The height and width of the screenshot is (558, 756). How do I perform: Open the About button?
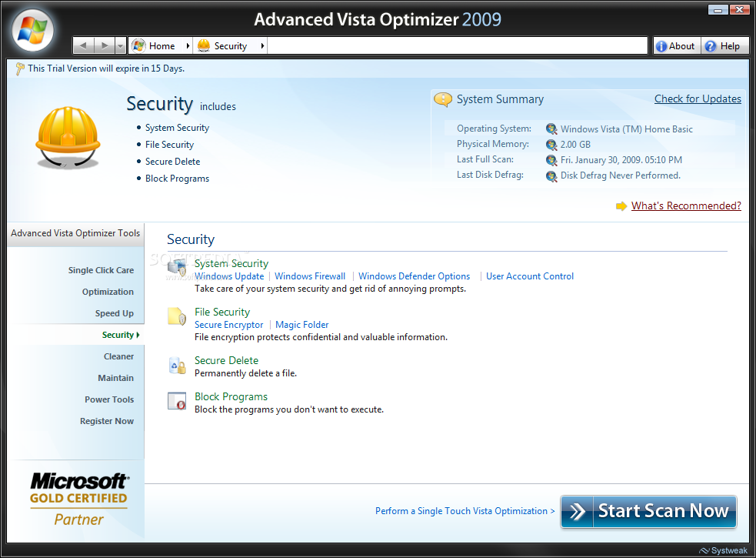coord(677,46)
